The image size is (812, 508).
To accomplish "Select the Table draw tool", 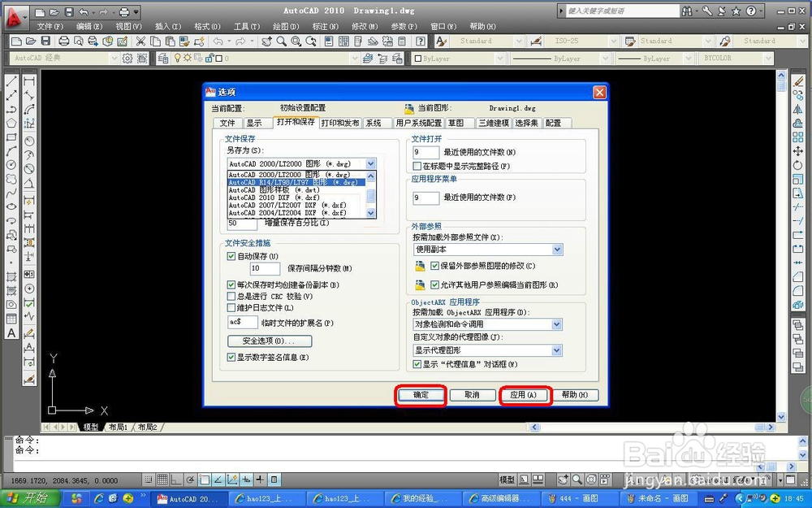I will pos(11,319).
